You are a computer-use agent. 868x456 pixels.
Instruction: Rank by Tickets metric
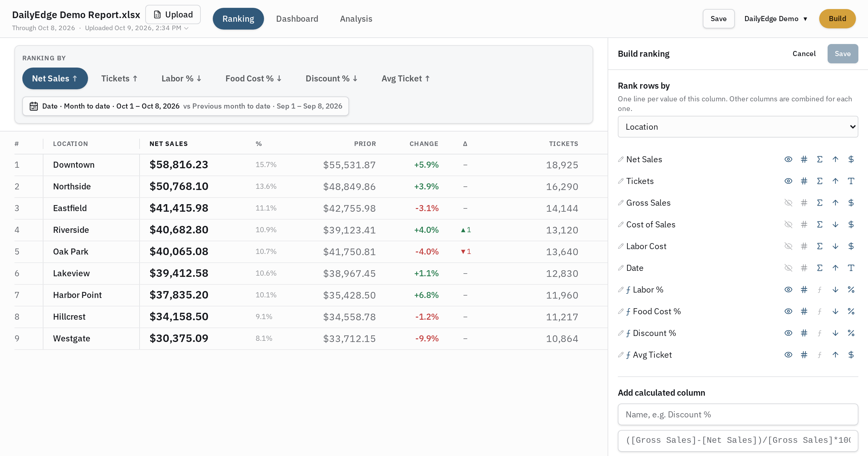coord(119,79)
